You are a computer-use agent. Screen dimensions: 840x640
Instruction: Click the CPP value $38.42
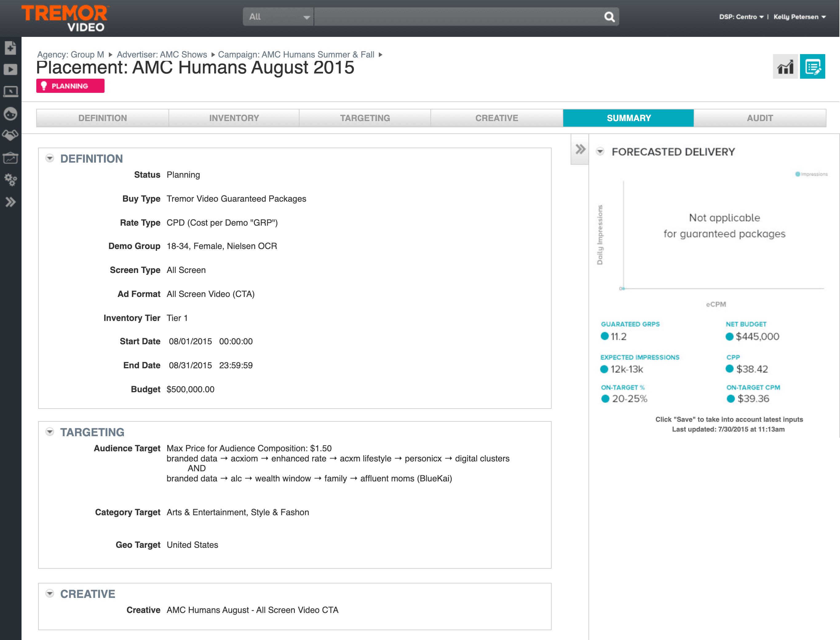click(x=752, y=369)
